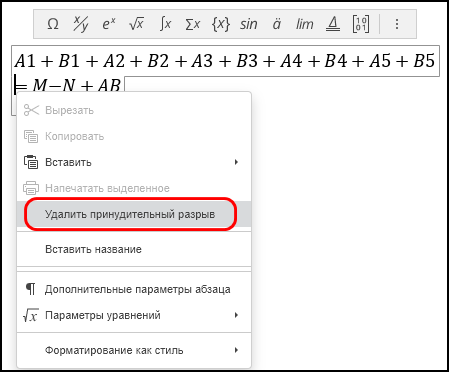Expand the arrow next to Вставить
449x372 pixels.
[x=236, y=162]
